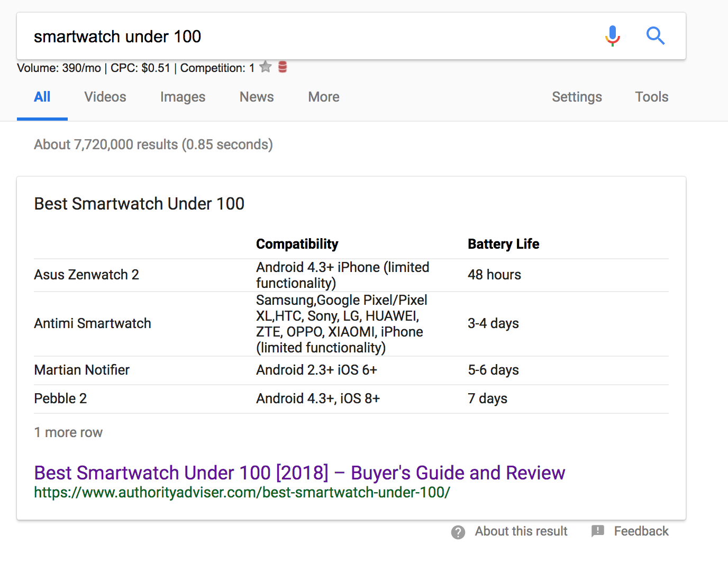Expand the More search categories menu

click(x=324, y=97)
